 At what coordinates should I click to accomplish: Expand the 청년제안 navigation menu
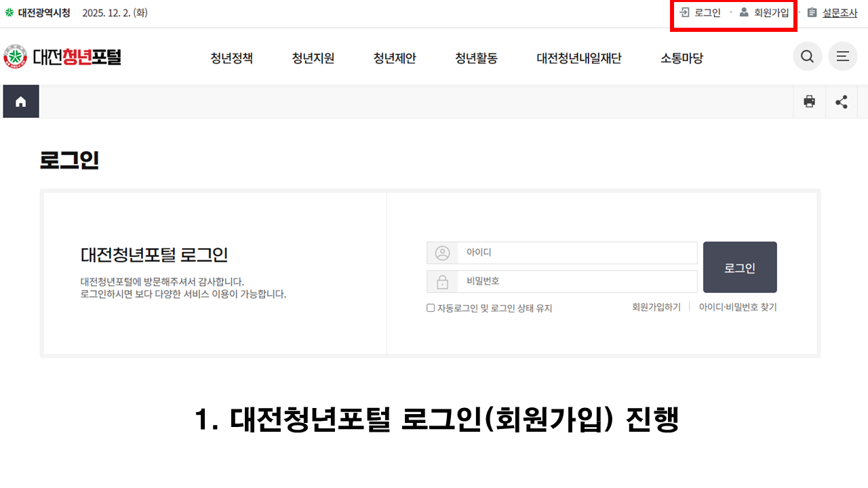(x=394, y=58)
